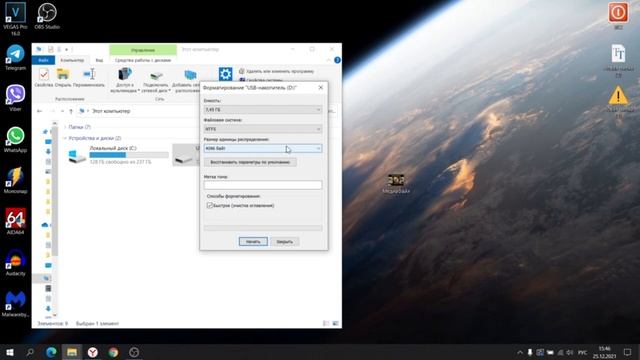Click Start button in Format dialog
The height and width of the screenshot is (360, 640).
[x=253, y=242]
